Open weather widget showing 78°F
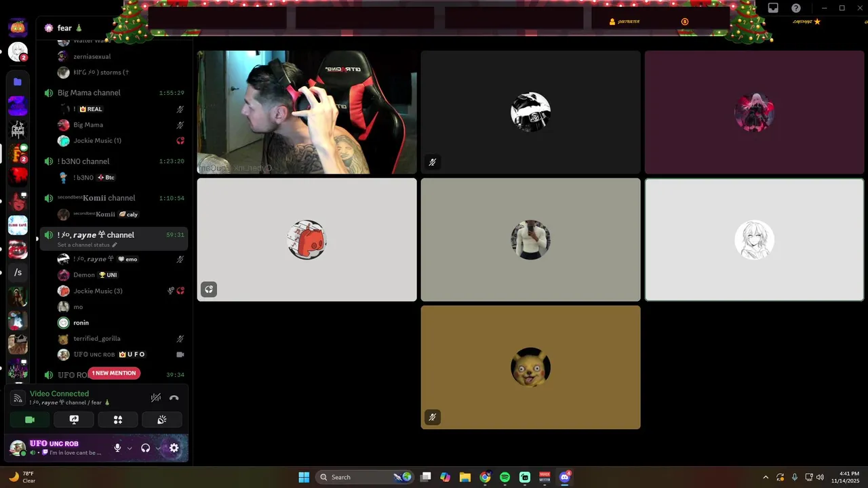This screenshot has width=868, height=488. click(x=22, y=477)
